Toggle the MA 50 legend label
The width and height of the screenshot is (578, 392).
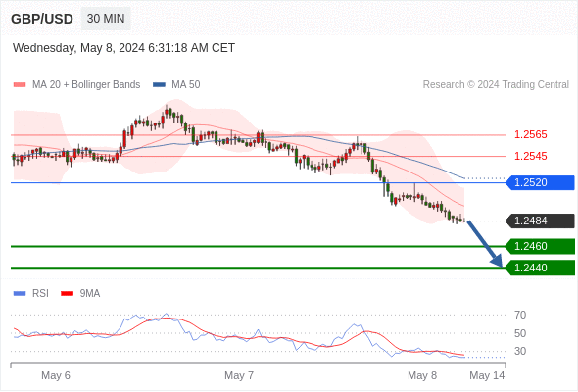(186, 85)
